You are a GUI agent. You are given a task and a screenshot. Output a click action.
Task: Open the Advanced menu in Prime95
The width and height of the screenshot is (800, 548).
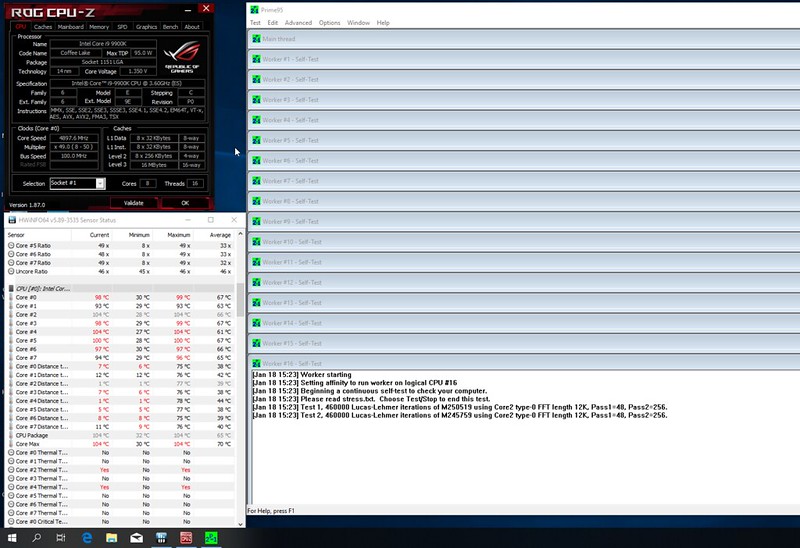298,22
